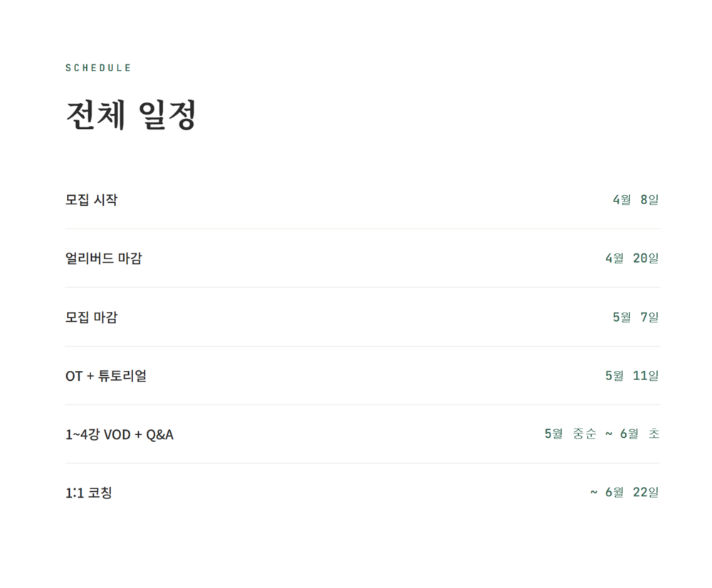This screenshot has width=712, height=588.
Task: Click the 6월 22일 date
Action: click(x=632, y=493)
